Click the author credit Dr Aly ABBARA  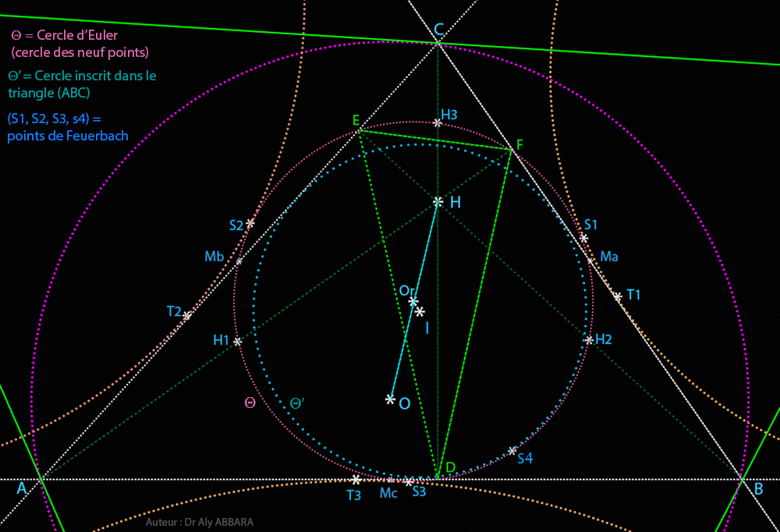point(200,522)
